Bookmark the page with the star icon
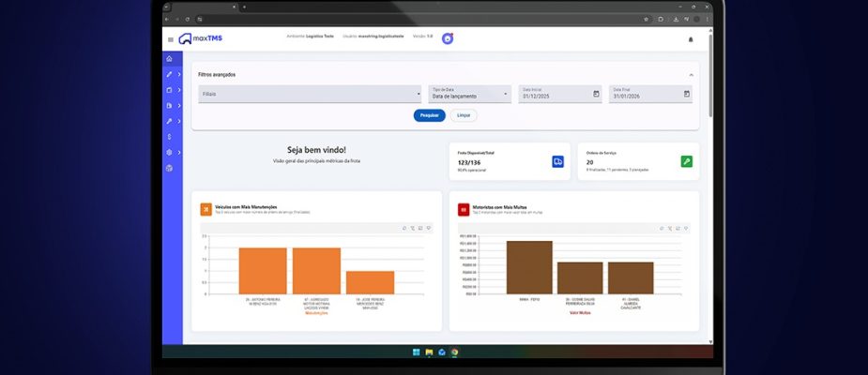The height and width of the screenshot is (375, 868). point(646,19)
